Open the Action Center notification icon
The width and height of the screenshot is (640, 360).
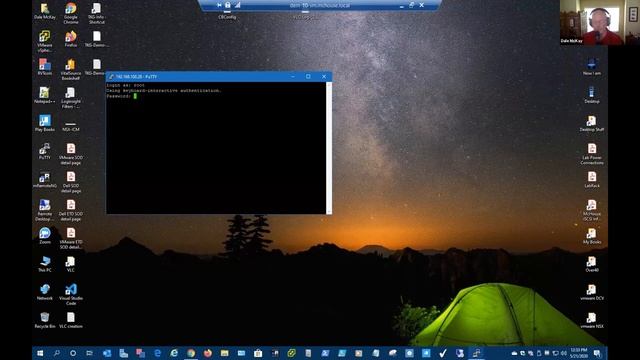tap(597, 353)
